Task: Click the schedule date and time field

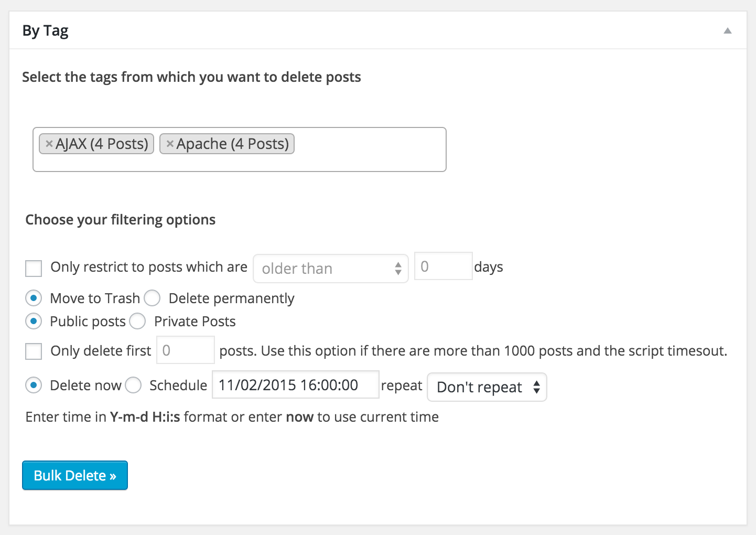Action: 295,385
